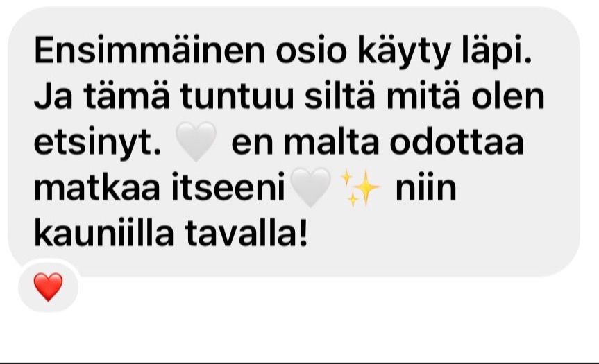Click the word "itseeni"
Viewport: 599px width, 364px height.
pyautogui.click(x=228, y=187)
